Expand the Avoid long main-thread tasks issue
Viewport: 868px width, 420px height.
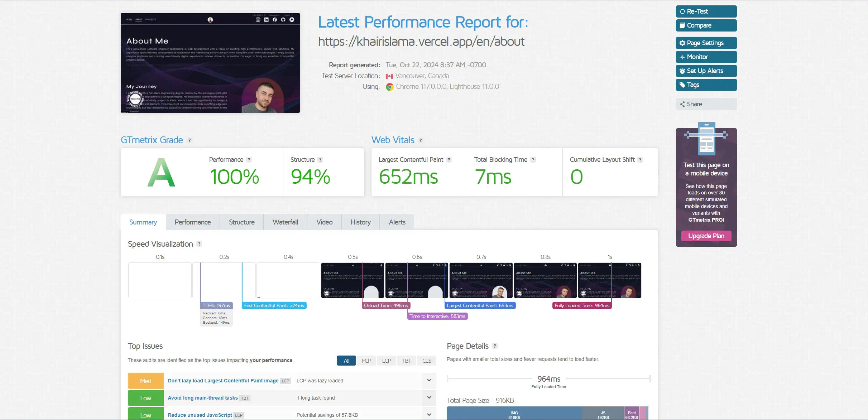pos(429,397)
